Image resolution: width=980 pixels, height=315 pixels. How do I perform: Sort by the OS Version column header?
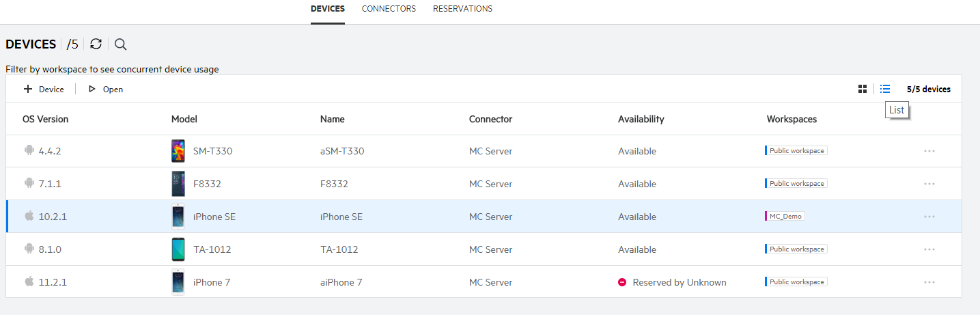(x=46, y=119)
